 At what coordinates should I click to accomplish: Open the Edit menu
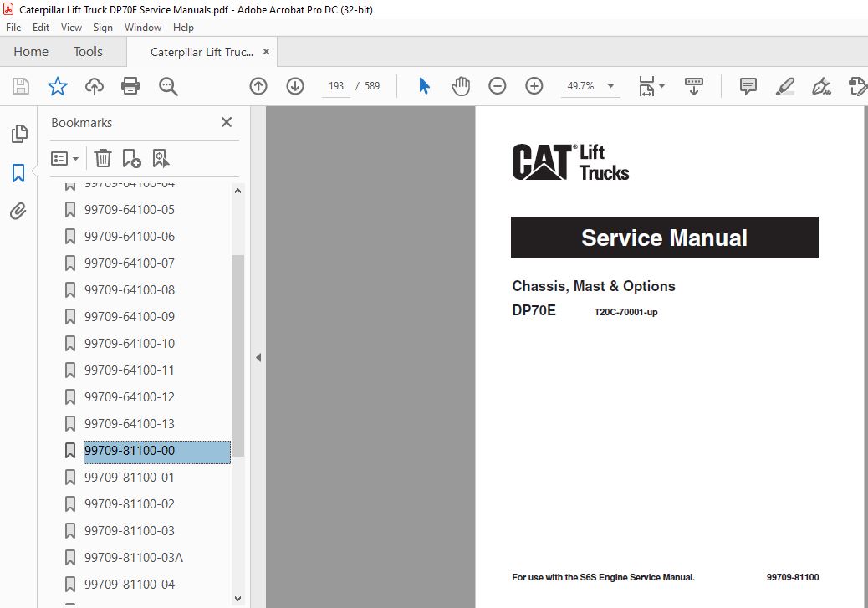point(41,27)
